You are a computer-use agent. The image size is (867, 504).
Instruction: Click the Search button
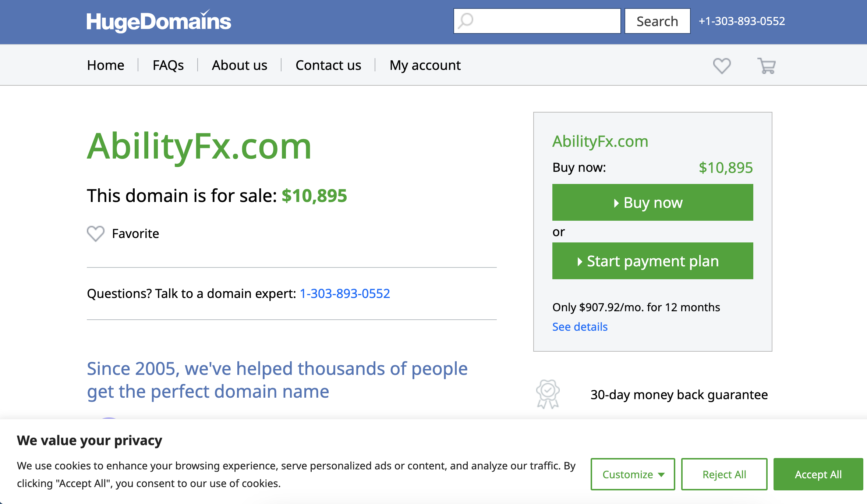657,21
